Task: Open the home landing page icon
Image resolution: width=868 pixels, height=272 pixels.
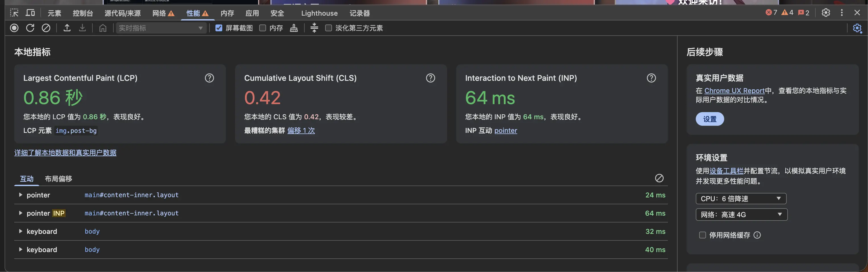Action: (x=103, y=28)
